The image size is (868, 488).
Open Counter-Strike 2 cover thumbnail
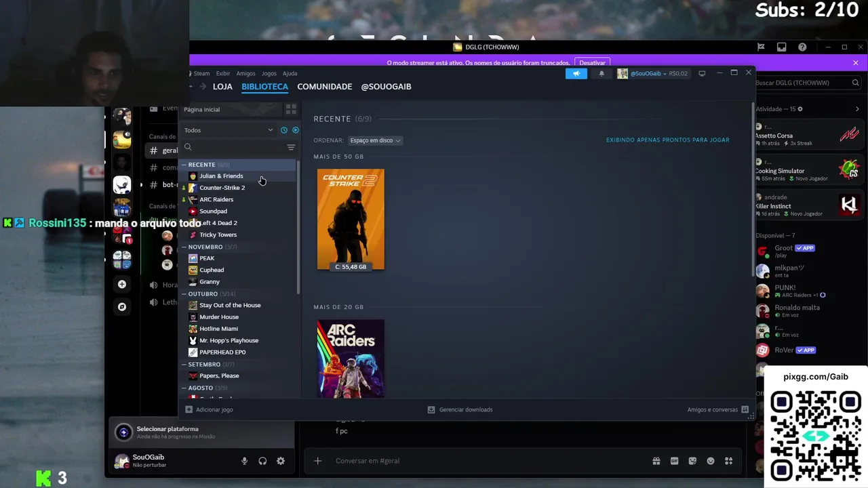click(351, 220)
